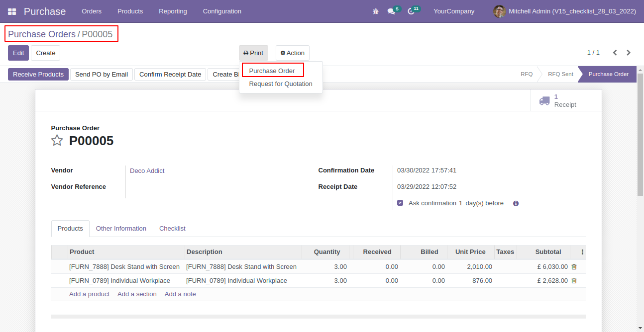
Task: Go to next record arrow
Action: click(x=629, y=53)
